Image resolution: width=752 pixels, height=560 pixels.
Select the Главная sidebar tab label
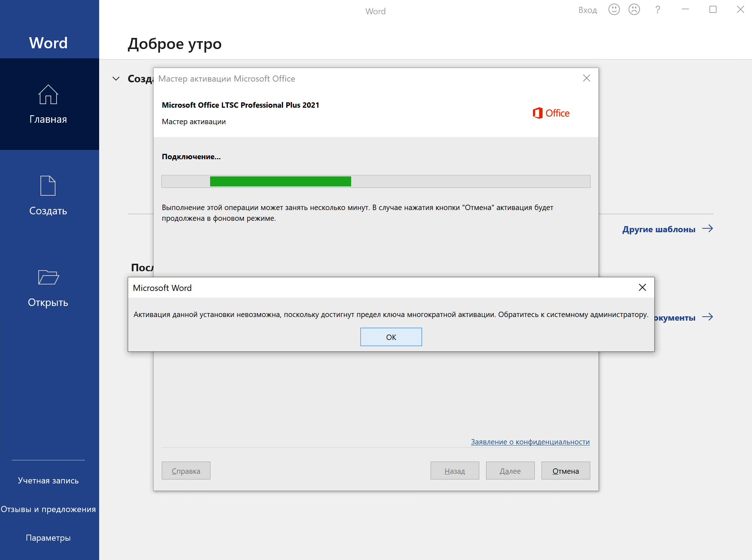(48, 119)
